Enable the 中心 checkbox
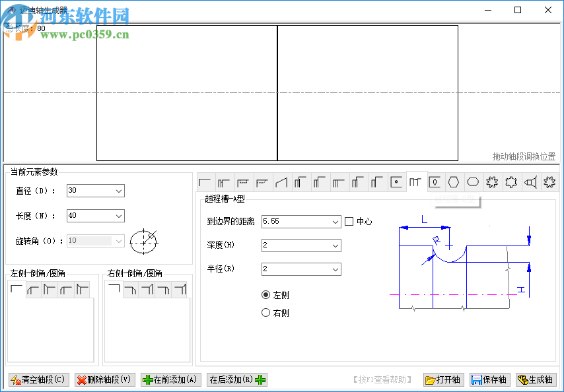This screenshot has height=392, width=564. 349,221
